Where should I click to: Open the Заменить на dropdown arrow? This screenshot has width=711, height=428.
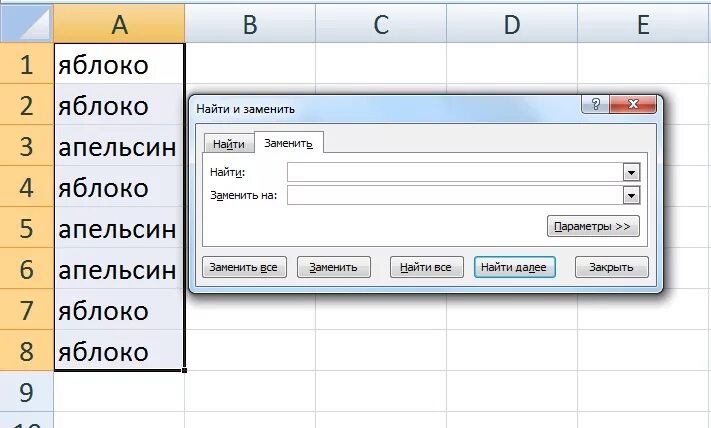(x=631, y=195)
